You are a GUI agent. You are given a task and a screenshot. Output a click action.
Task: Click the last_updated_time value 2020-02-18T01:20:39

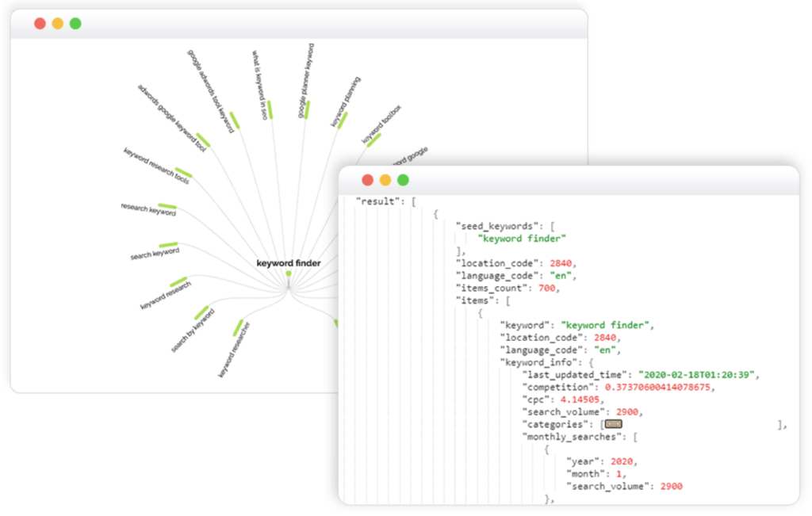[x=696, y=375]
